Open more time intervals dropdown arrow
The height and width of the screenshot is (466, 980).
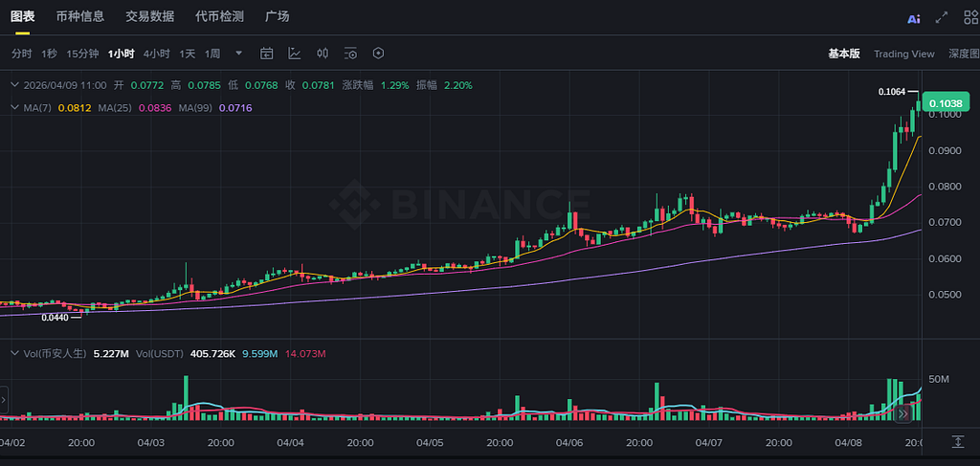point(238,54)
